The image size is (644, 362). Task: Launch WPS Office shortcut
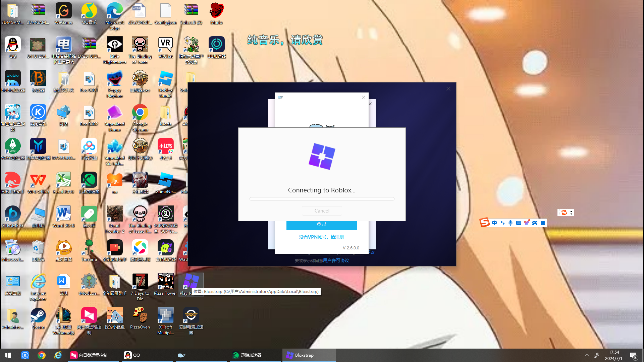(x=38, y=183)
